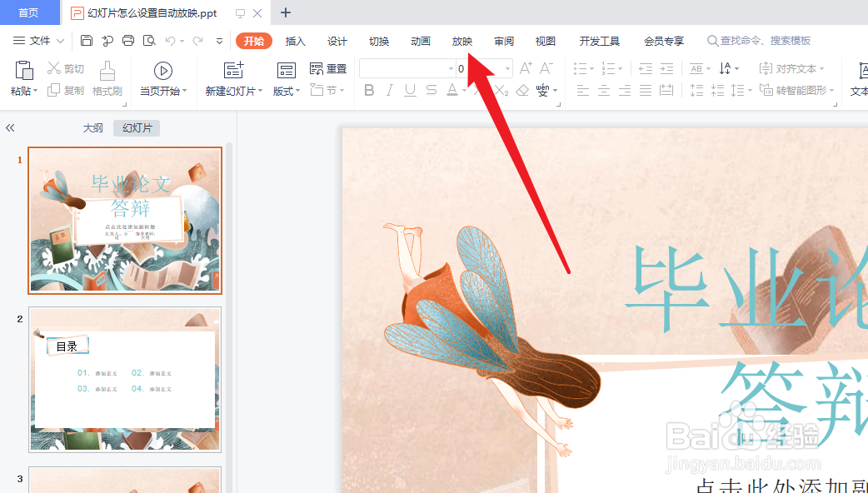The width and height of the screenshot is (868, 493).
Task: Click the numbered list icon
Action: [x=608, y=68]
